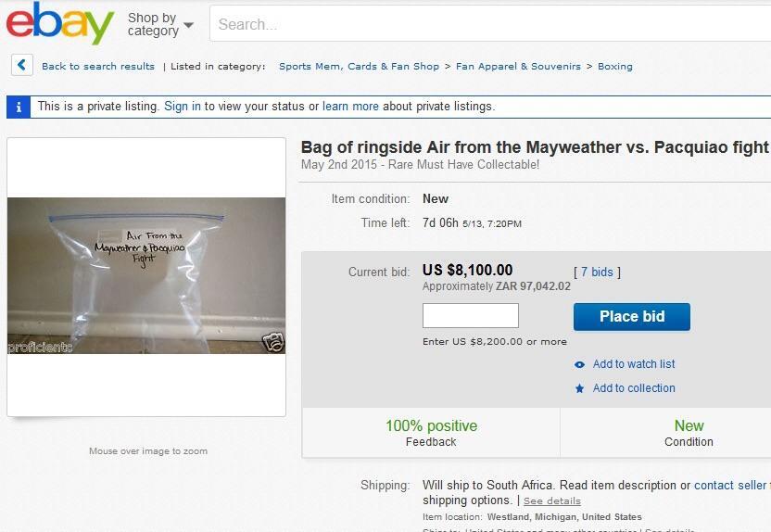Click Add to collection link
Viewport: 771px width, 532px height.
click(x=634, y=388)
